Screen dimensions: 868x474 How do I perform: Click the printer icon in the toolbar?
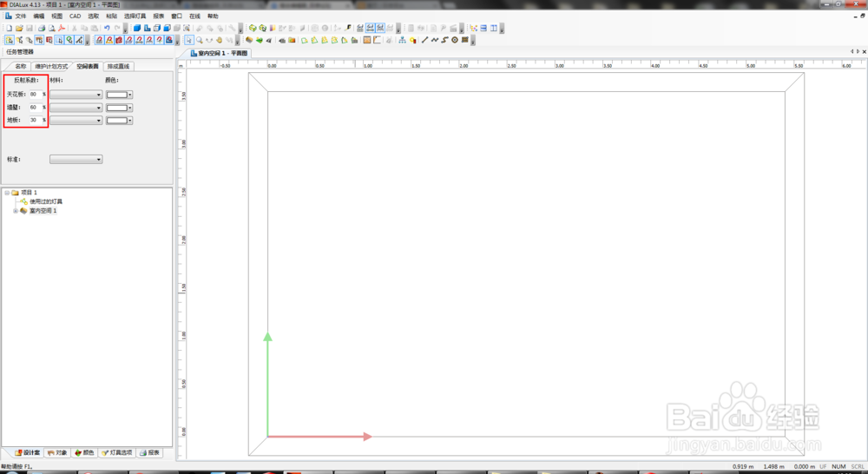(42, 28)
